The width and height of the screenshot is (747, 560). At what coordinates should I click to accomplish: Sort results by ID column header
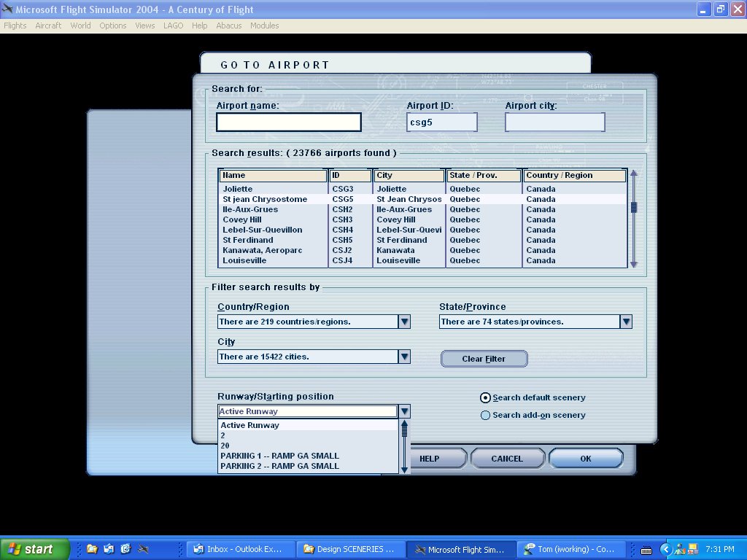point(350,175)
